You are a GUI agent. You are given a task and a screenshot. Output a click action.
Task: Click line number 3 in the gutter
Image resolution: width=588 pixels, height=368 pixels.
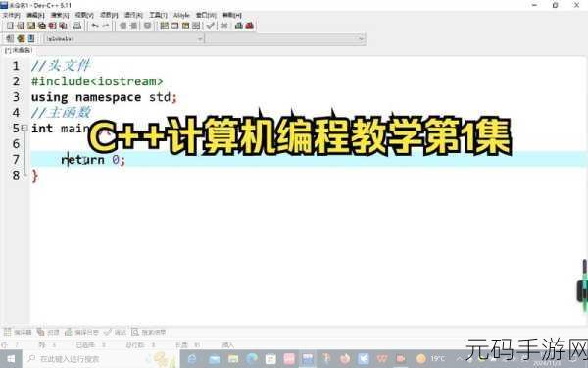pos(16,97)
